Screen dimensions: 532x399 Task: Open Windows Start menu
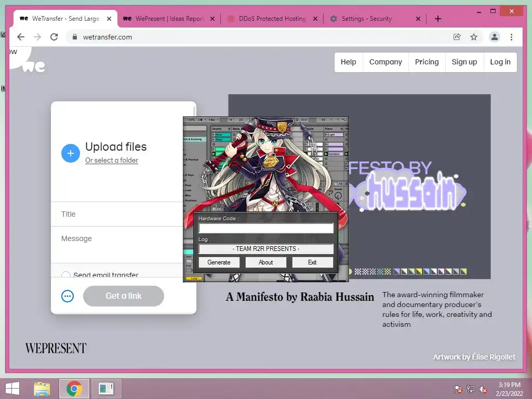12,389
